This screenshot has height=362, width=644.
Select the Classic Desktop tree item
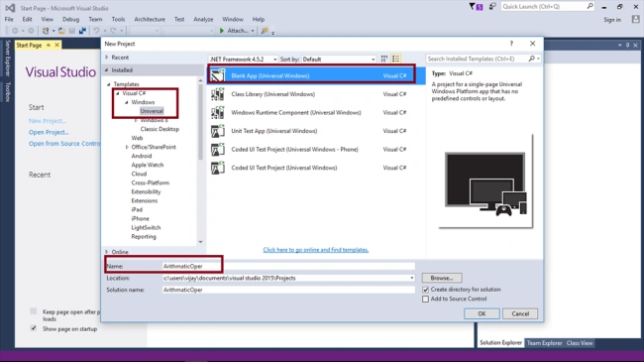click(160, 129)
